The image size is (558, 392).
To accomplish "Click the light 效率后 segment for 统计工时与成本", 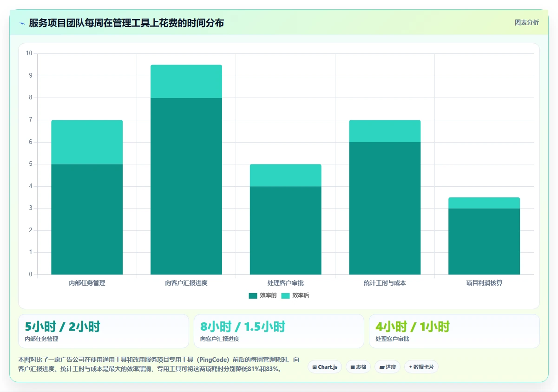I will 385,131.
